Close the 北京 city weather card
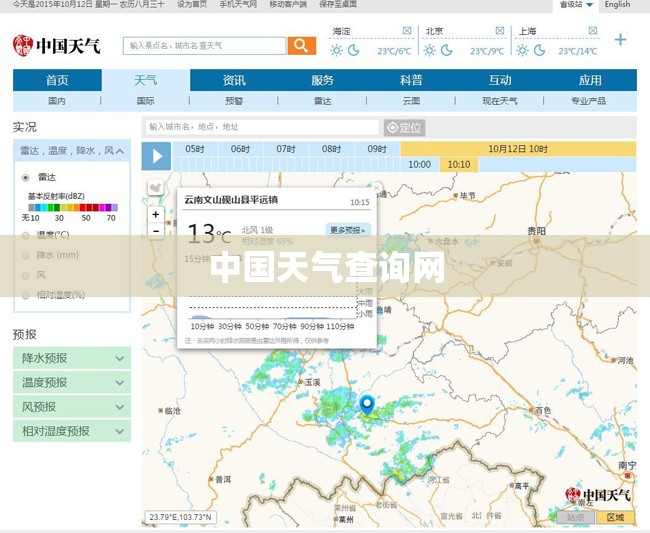 (500, 31)
